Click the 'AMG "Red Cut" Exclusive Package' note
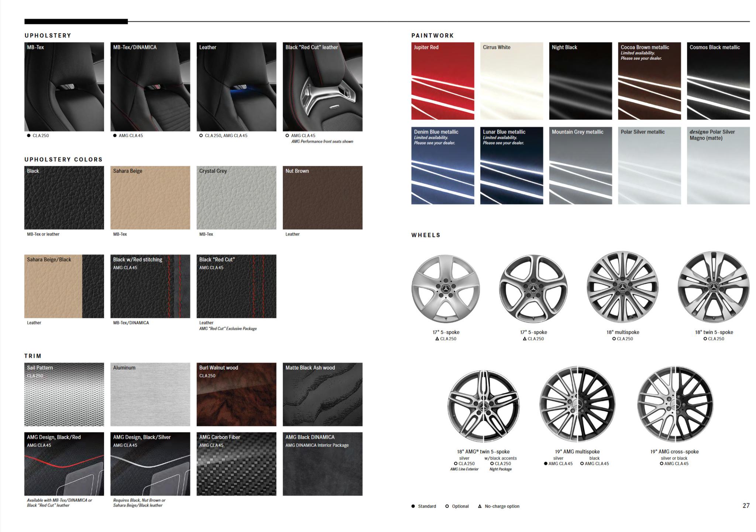 pyautogui.click(x=228, y=329)
